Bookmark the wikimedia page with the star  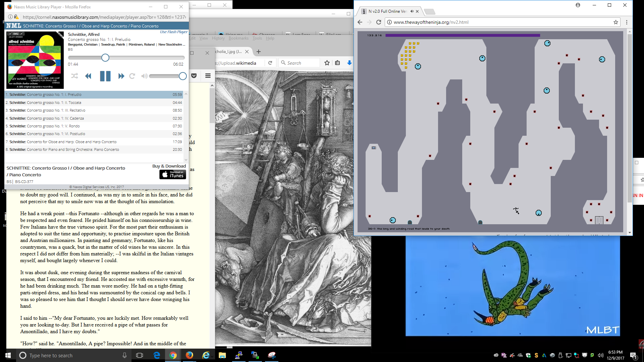click(327, 63)
